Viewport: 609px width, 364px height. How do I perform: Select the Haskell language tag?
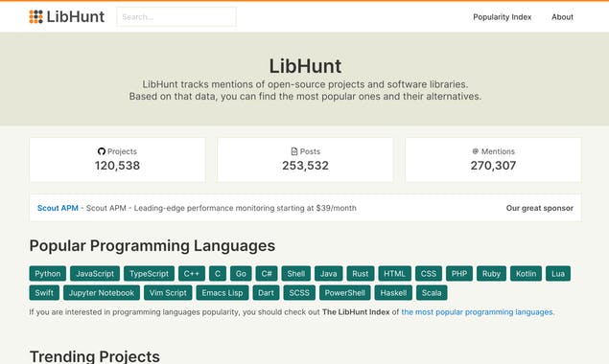[393, 292]
